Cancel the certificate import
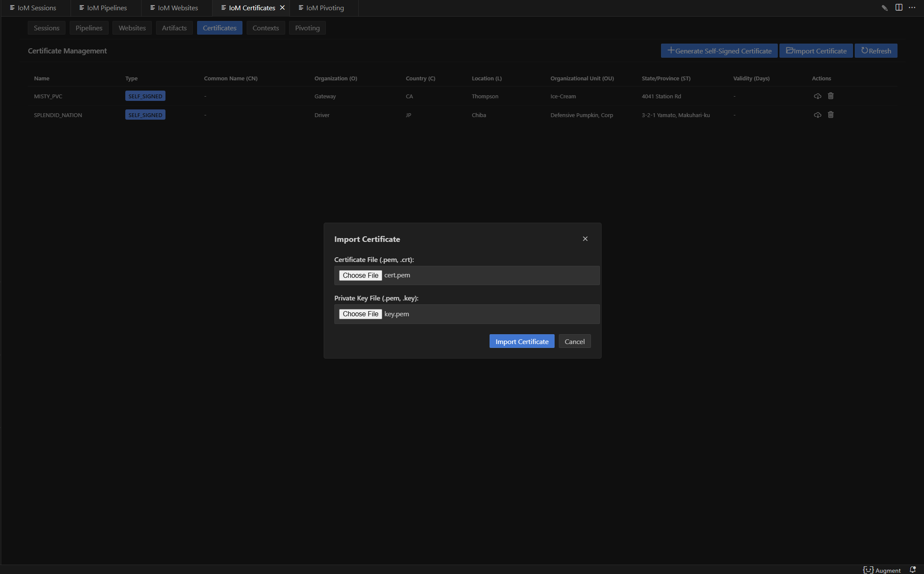This screenshot has width=924, height=574. (574, 341)
